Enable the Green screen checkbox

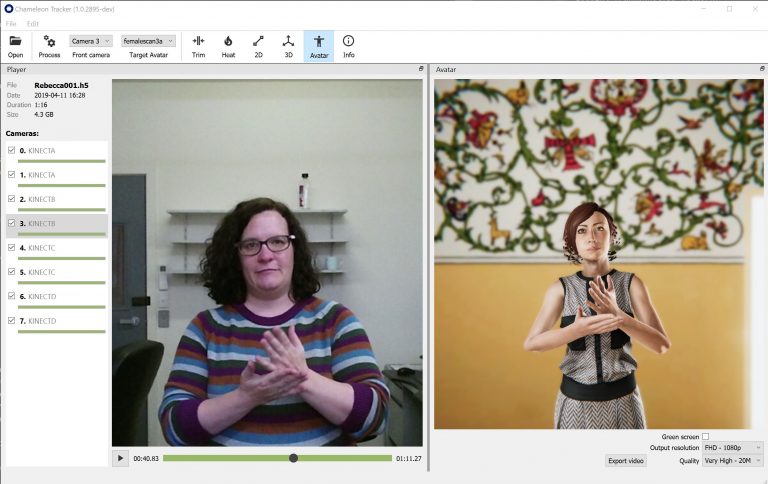point(705,436)
